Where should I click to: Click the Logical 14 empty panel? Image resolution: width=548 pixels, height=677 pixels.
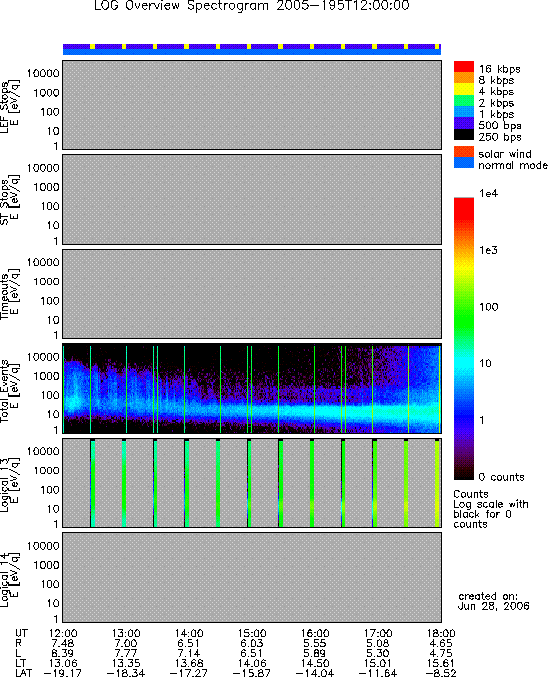tap(252, 577)
